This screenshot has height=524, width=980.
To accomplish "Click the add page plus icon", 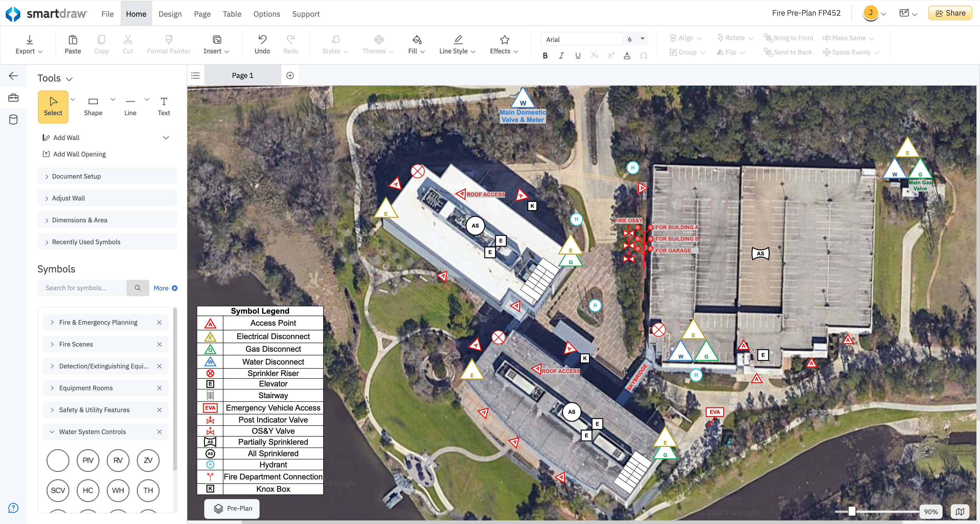I will 290,75.
